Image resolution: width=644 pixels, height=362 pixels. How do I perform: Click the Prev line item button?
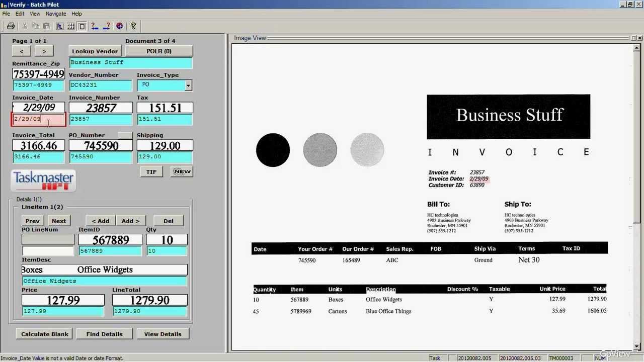coord(33,221)
